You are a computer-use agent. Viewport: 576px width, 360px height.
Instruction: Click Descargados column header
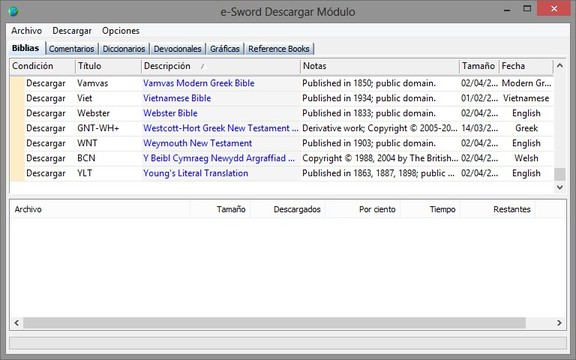pos(288,209)
